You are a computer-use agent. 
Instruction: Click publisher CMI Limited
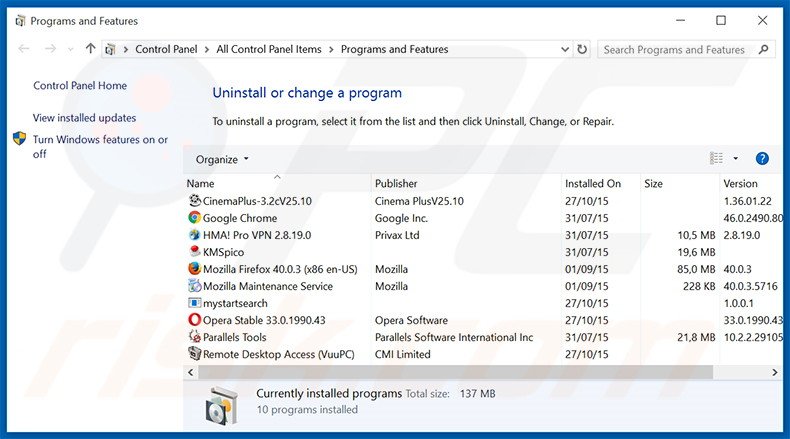tap(403, 354)
